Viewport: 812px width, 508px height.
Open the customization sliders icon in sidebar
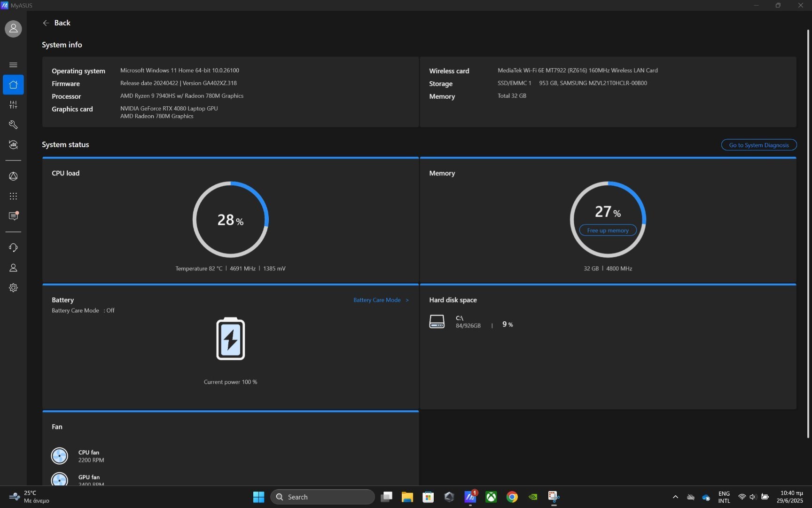point(13,105)
